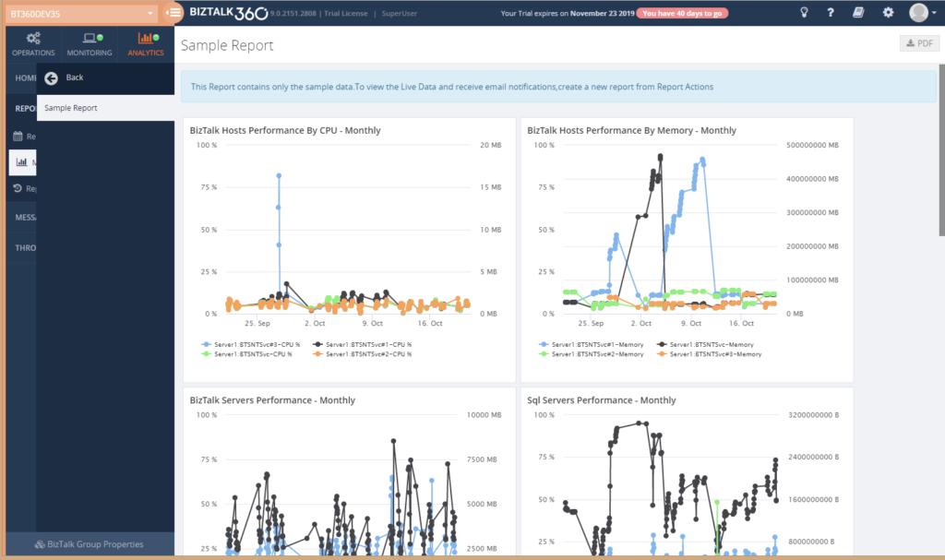
Task: Select the calendar report icon in the sidebar
Action: (x=20, y=136)
